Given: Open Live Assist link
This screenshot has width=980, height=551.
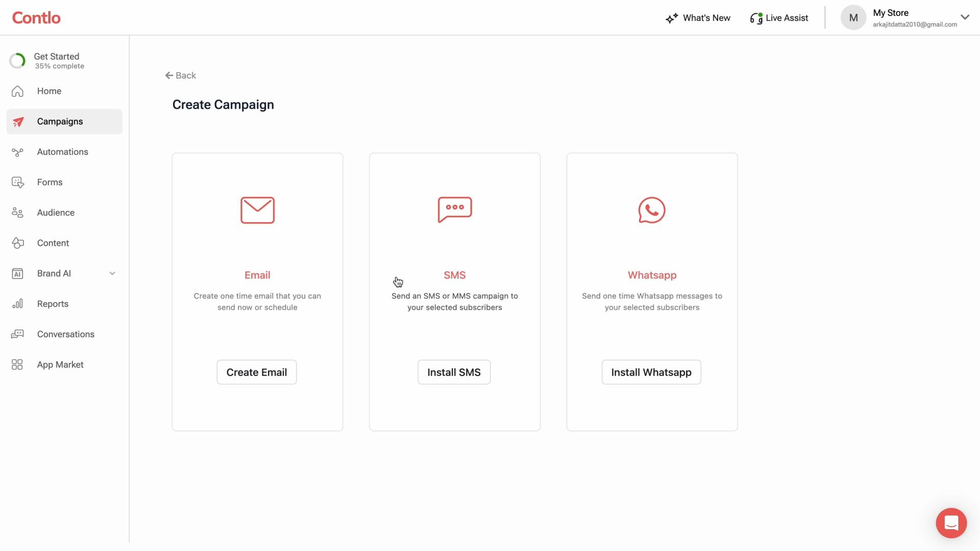Looking at the screenshot, I should (779, 18).
